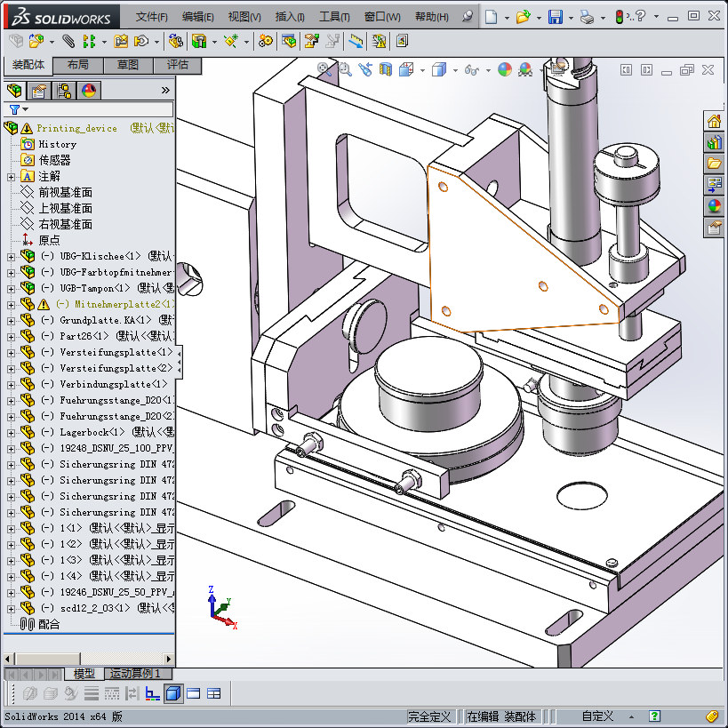Toggle the four-view window layout icon
The width and height of the screenshot is (728, 728).
point(214,693)
